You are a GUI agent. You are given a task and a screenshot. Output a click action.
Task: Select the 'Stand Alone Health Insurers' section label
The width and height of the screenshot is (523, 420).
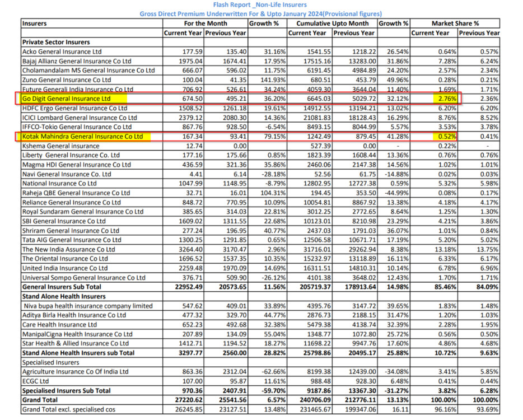pos(64,297)
